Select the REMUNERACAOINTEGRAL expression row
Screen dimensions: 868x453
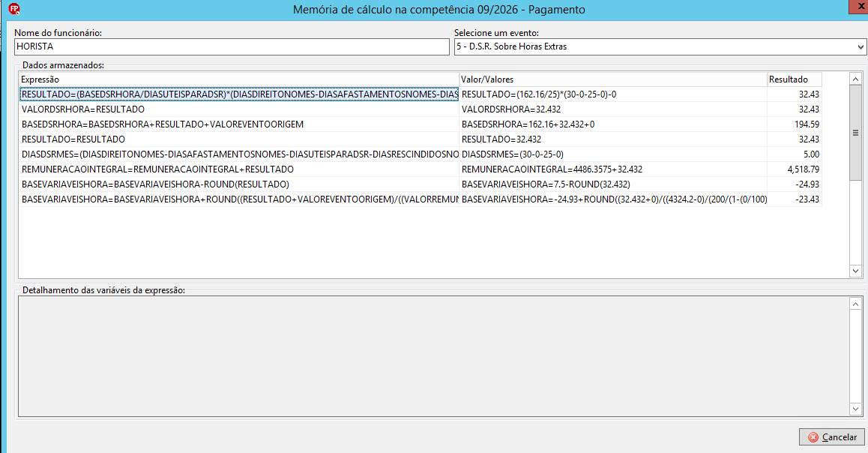[238, 169]
